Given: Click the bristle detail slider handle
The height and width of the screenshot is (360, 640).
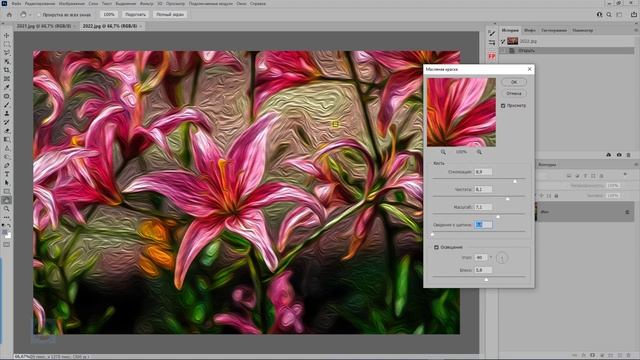Looking at the screenshot, I should pyautogui.click(x=433, y=234).
